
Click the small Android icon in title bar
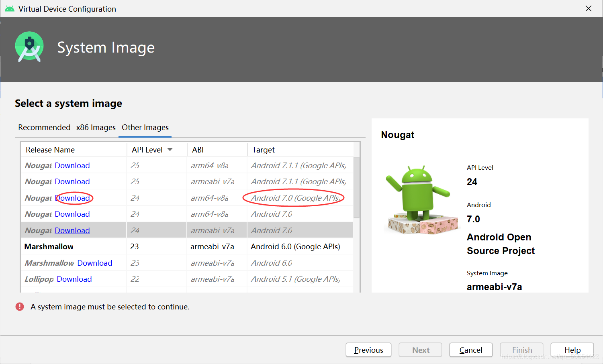pos(9,8)
